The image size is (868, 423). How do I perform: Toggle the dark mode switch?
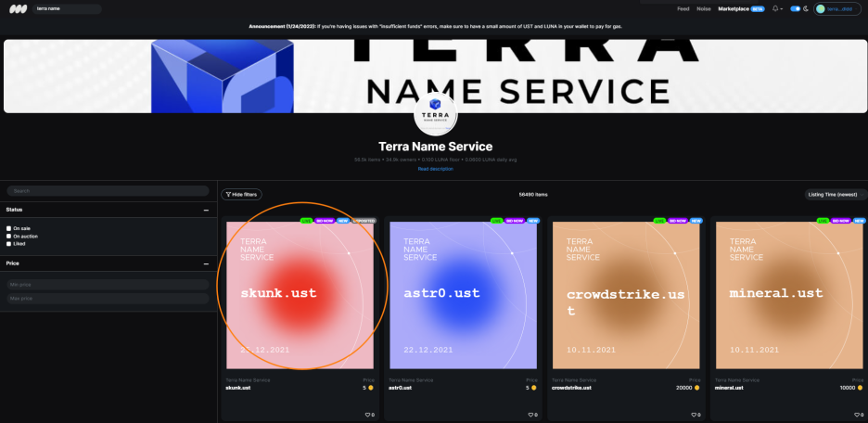click(x=796, y=9)
